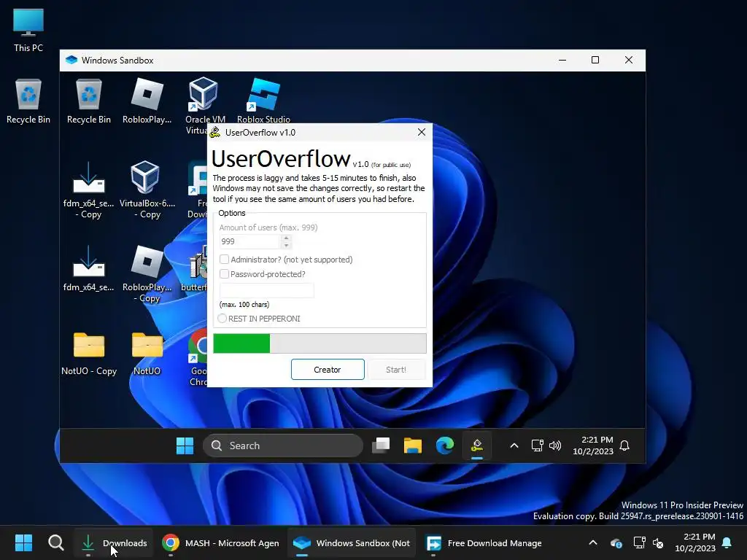Click the password text field
This screenshot has height=560, width=747.
pos(267,290)
